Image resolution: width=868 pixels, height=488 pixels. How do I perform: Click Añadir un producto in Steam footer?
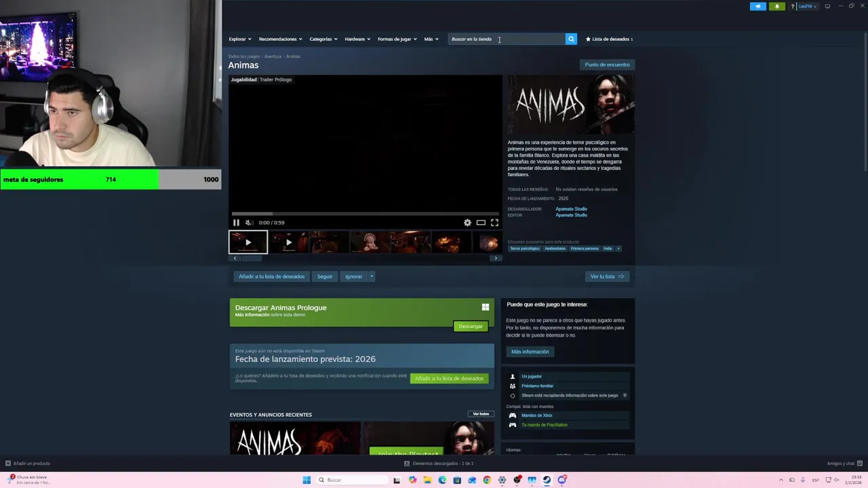coord(28,463)
